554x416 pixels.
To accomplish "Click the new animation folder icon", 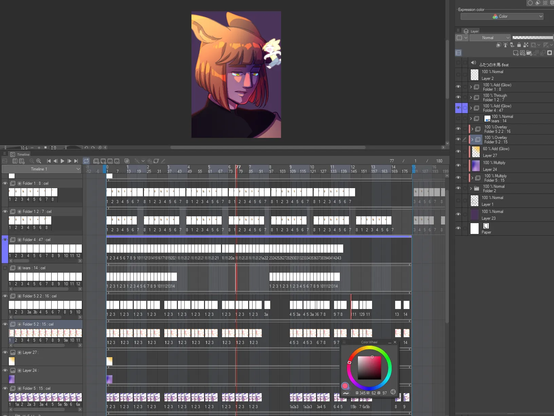I will [96, 161].
